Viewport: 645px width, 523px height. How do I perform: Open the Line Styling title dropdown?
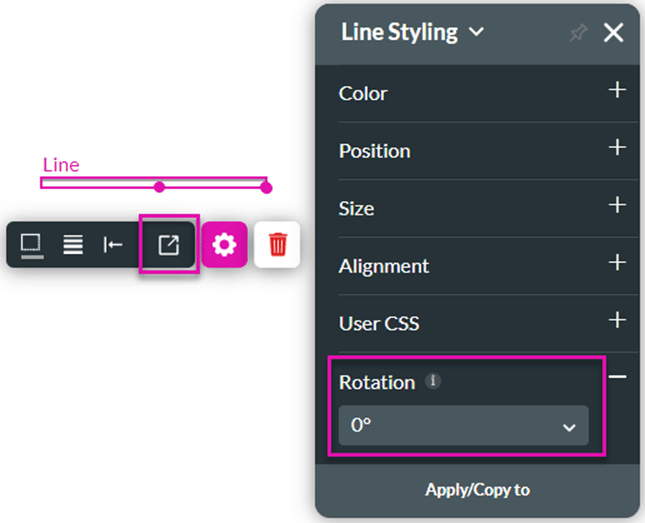476,32
